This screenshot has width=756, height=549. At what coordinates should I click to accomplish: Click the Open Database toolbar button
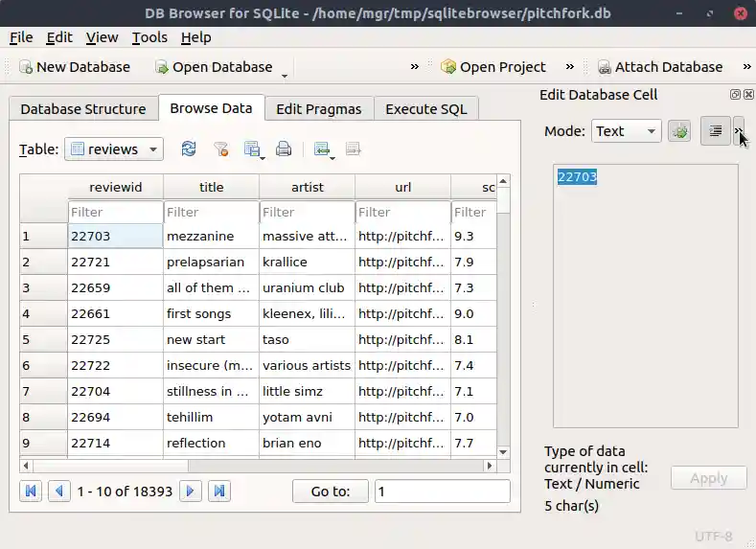click(x=214, y=67)
